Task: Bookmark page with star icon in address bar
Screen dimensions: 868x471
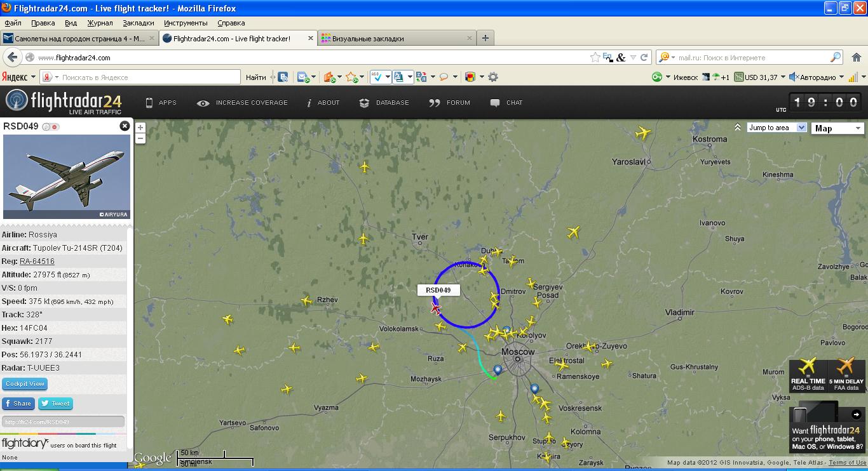Action: (595, 57)
